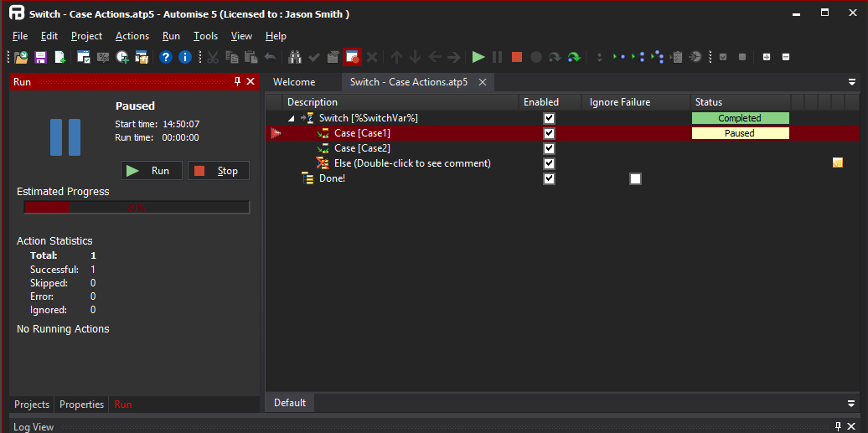Open a project using the folder icon
The height and width of the screenshot is (433, 868).
point(21,56)
